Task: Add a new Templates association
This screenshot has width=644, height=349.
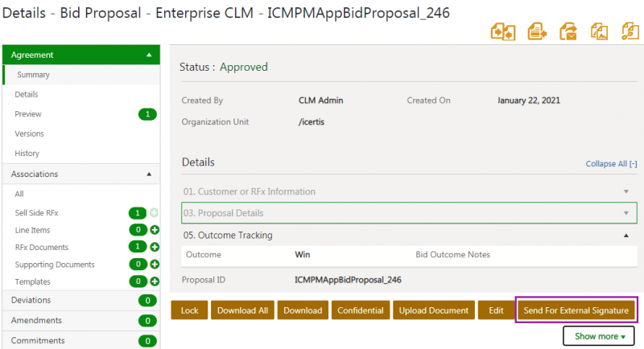Action: pyautogui.click(x=155, y=281)
